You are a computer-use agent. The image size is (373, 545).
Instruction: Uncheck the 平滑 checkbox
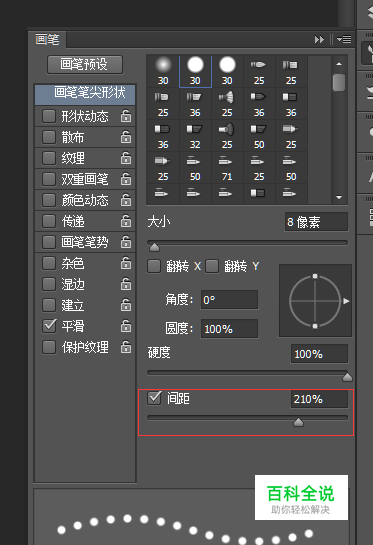(49, 326)
